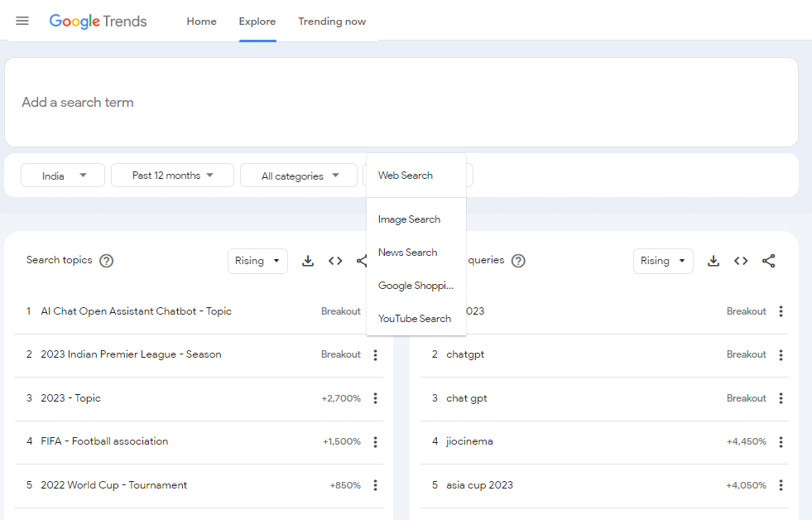The width and height of the screenshot is (812, 520).
Task: Download related queries data as CSV
Action: [714, 261]
